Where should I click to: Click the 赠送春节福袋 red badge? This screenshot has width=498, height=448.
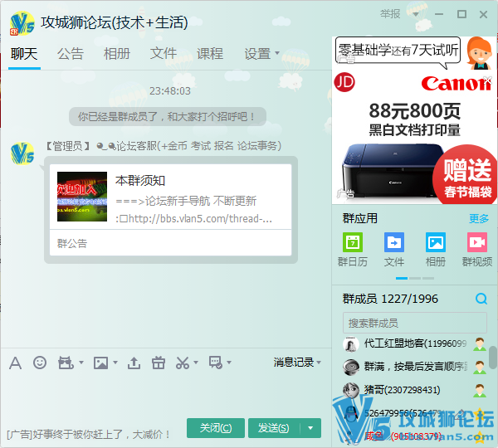click(465, 176)
